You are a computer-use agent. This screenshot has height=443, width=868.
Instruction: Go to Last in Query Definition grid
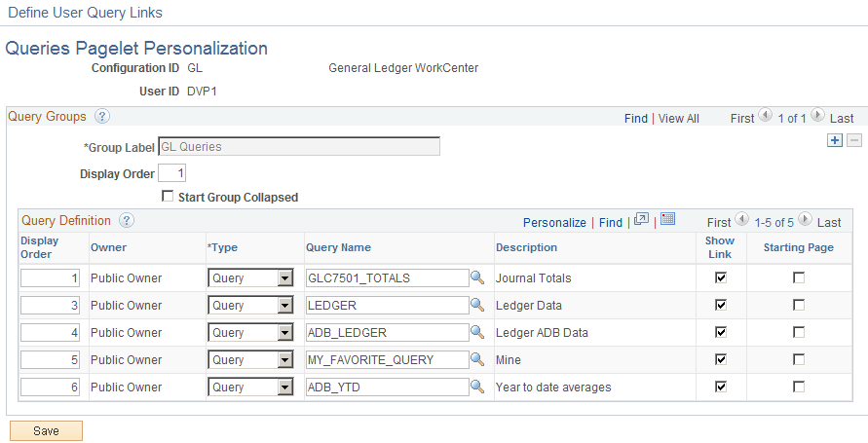[829, 222]
